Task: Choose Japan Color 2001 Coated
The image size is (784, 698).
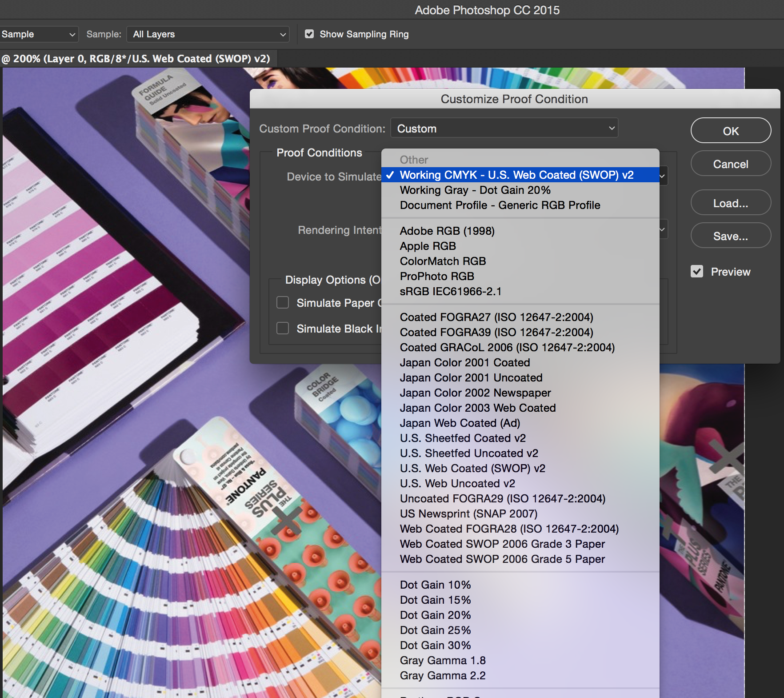Action: (x=464, y=362)
